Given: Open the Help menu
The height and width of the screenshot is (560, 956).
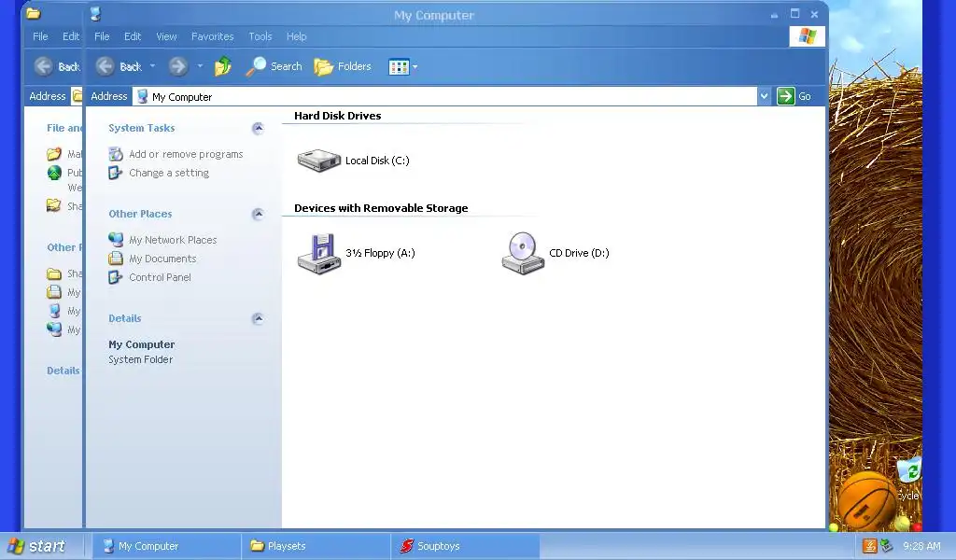Looking at the screenshot, I should 296,36.
